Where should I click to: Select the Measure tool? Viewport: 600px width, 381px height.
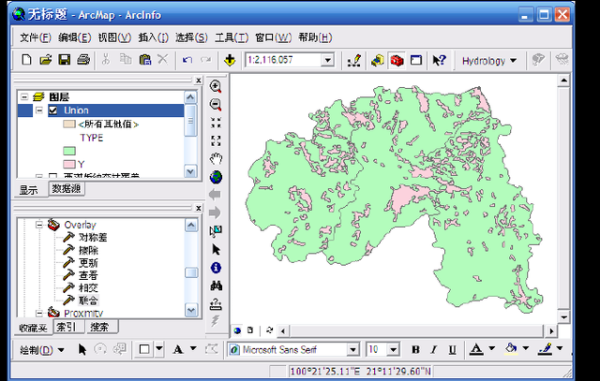[216, 304]
